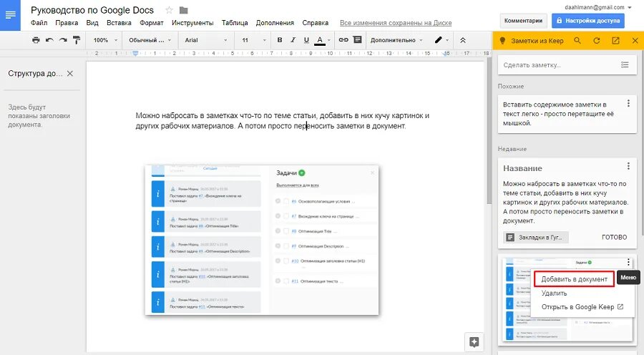The width and height of the screenshot is (644, 355).
Task: Open font size 11 dropdown
Action: point(253,40)
